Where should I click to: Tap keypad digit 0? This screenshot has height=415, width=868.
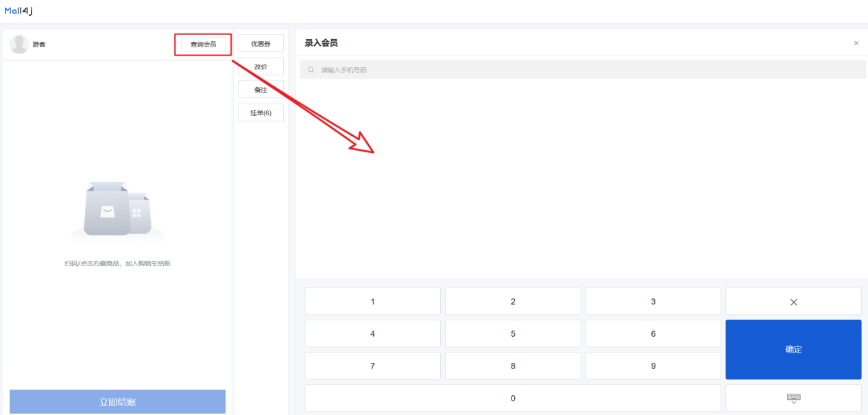click(x=513, y=398)
